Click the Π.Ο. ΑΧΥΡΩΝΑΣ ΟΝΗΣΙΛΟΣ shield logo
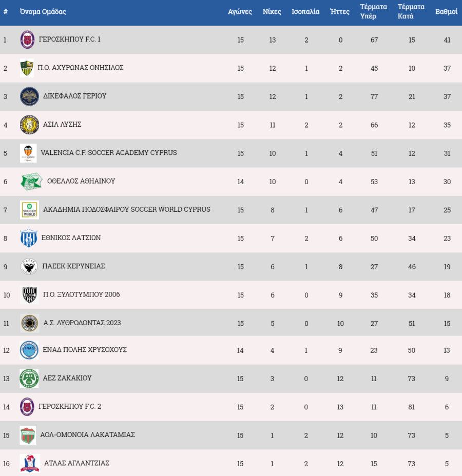462x476 pixels. point(27,68)
